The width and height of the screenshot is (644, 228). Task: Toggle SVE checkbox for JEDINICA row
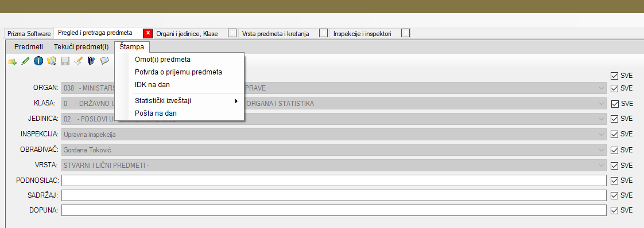coord(614,119)
